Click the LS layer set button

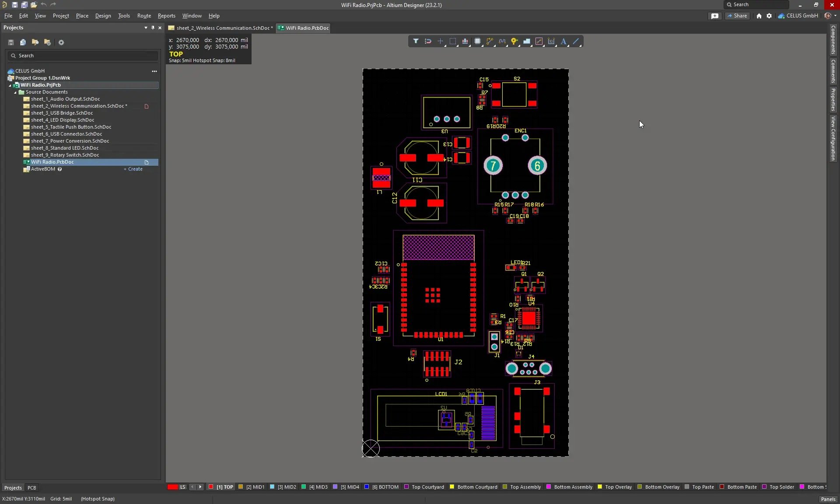click(182, 487)
